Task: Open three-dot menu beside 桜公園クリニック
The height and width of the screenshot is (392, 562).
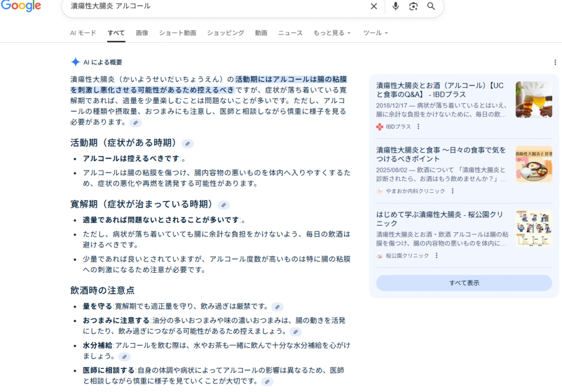Action: 437,256
